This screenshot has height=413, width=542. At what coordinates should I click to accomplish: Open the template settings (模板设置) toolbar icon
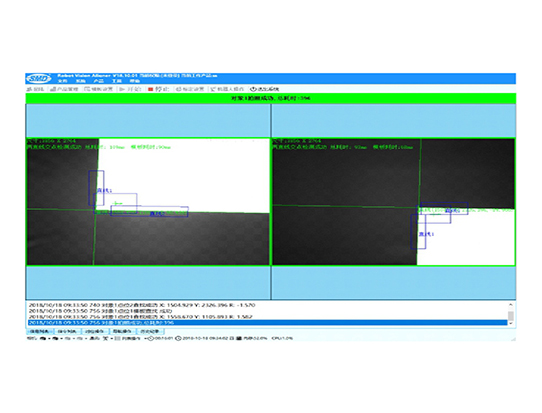coord(87,89)
